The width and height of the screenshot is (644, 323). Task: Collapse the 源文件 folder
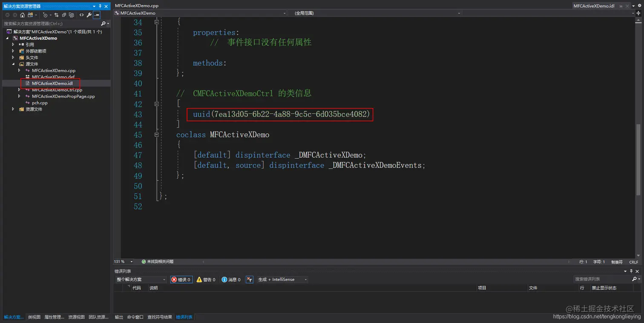click(13, 64)
